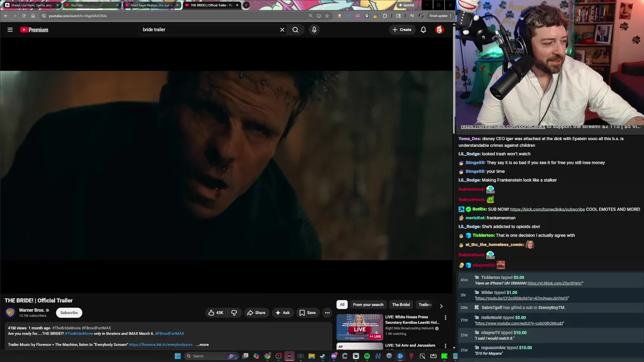Save the video to a playlist
This screenshot has height=362, width=644.
(x=307, y=313)
